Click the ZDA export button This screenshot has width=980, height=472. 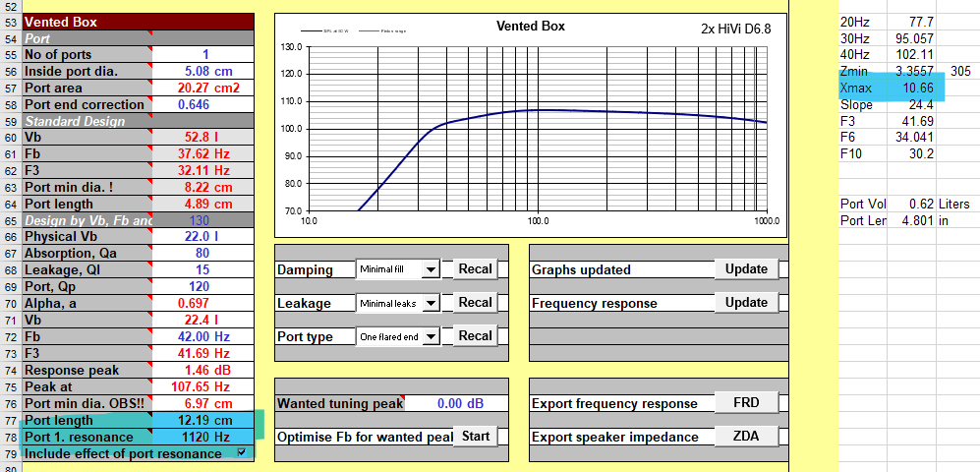pos(746,437)
